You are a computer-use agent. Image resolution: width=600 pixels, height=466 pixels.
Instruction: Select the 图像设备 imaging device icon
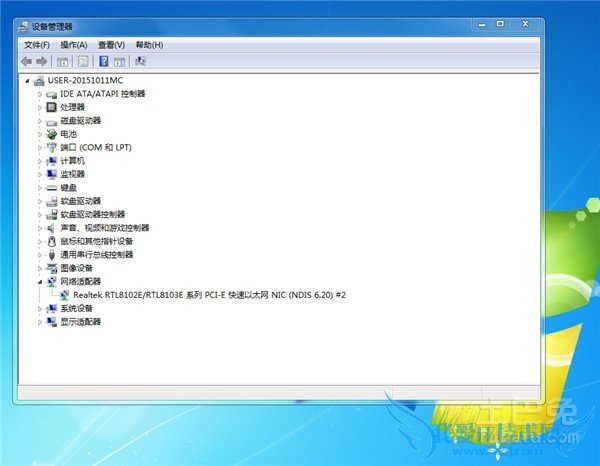pos(52,268)
